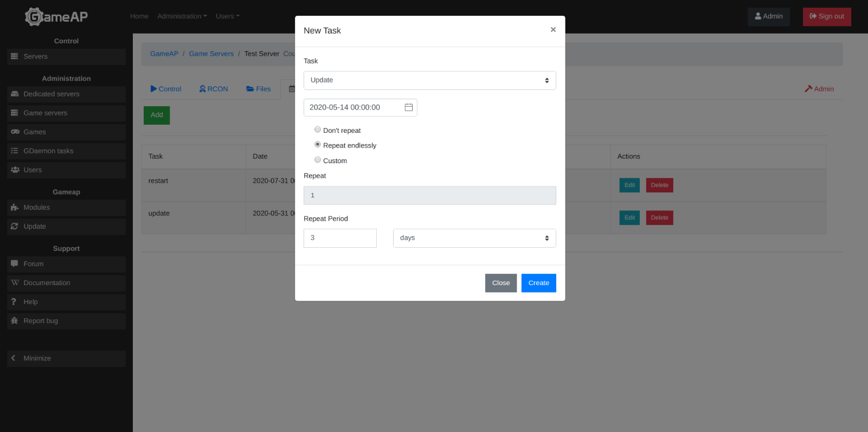Open Documentation sidebar entry
Image resolution: width=868 pixels, height=432 pixels.
(x=66, y=283)
